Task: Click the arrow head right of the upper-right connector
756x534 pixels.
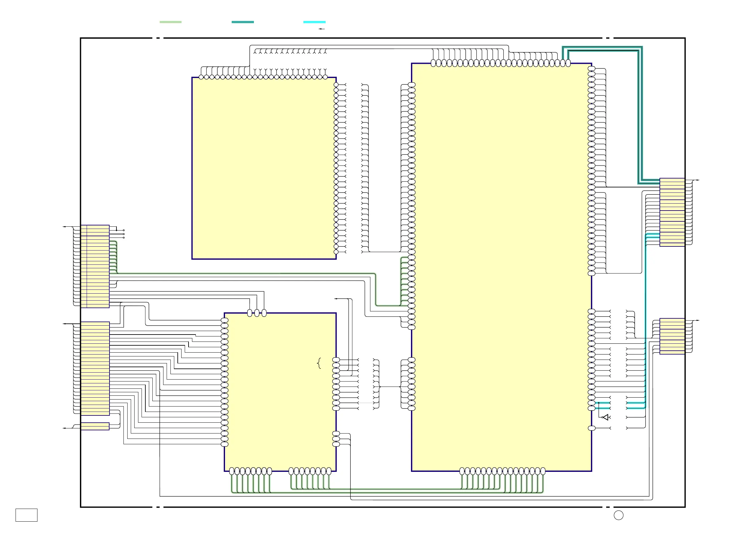Action: [x=698, y=180]
